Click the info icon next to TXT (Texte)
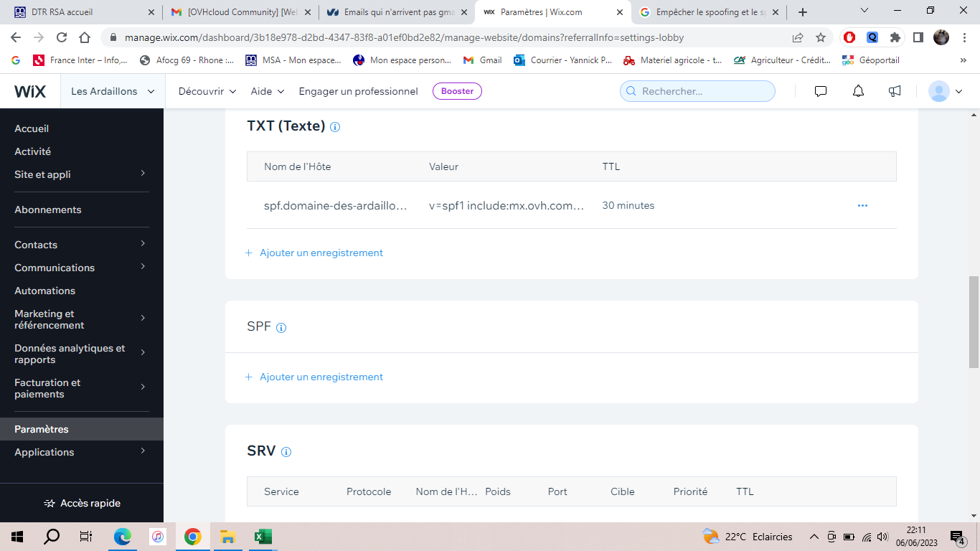980x551 pixels. [335, 127]
